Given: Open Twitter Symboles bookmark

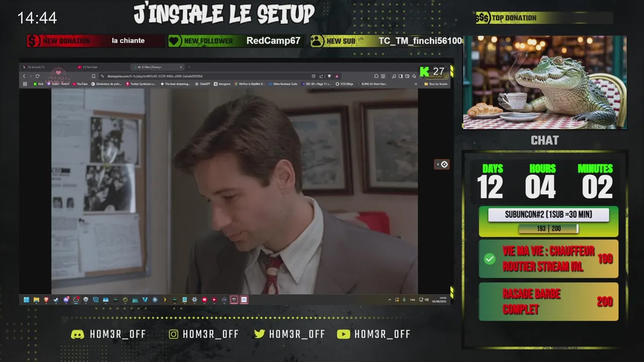Looking at the screenshot, I should 141,84.
